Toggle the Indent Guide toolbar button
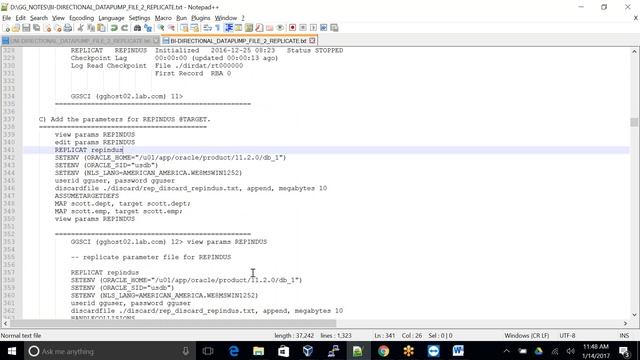 [228, 28]
